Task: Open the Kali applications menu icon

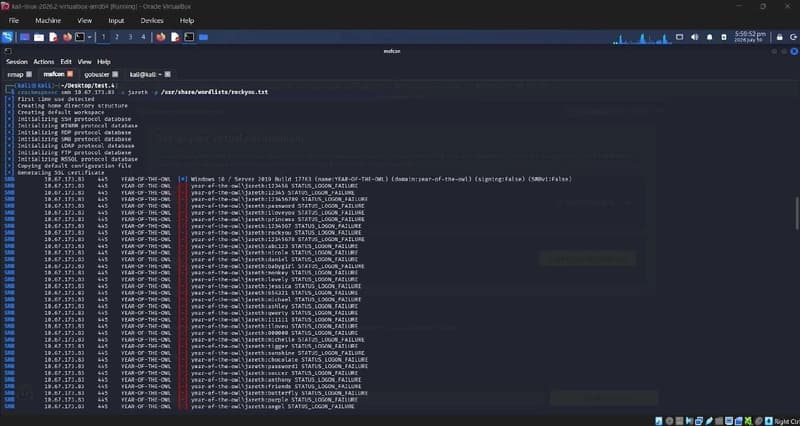Action: (7, 37)
